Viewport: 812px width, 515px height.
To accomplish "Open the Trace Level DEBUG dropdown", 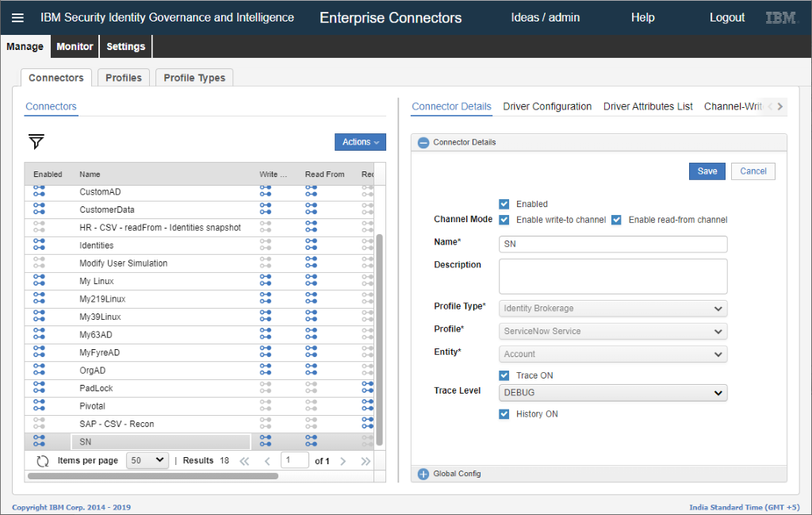I will pos(613,393).
